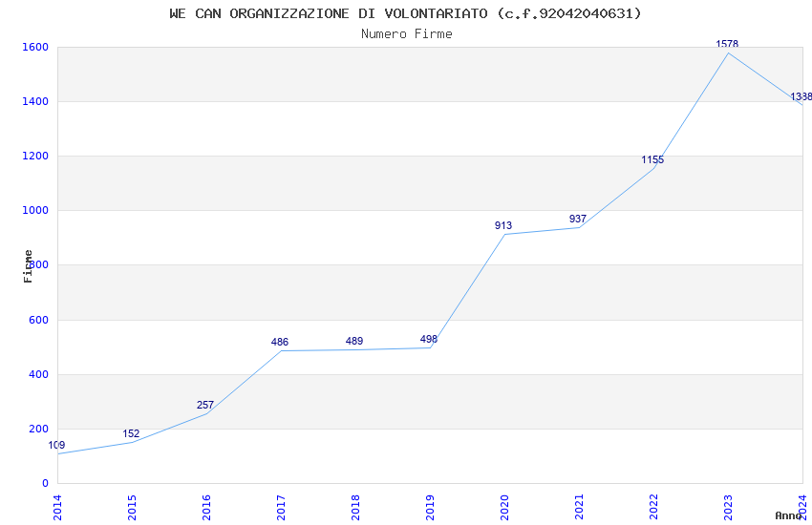
Task: Select the data label 498
Action: [x=429, y=339]
